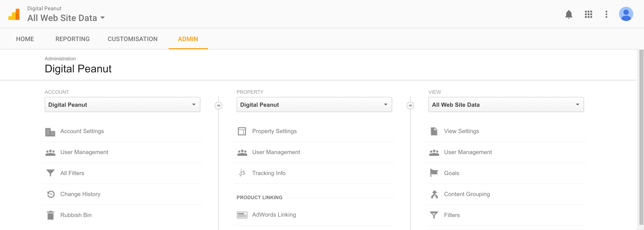Screen dimensions: 644x230
Task: Click the Property Settings window icon
Action: (242, 131)
